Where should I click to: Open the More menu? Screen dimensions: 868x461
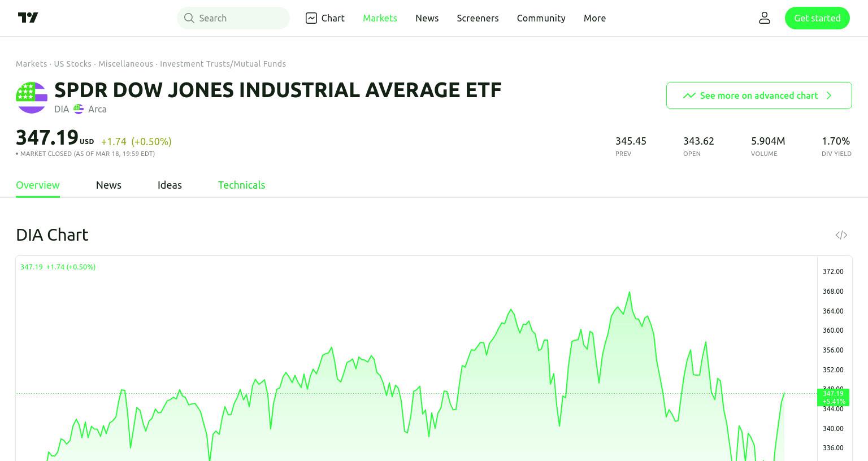pos(594,18)
